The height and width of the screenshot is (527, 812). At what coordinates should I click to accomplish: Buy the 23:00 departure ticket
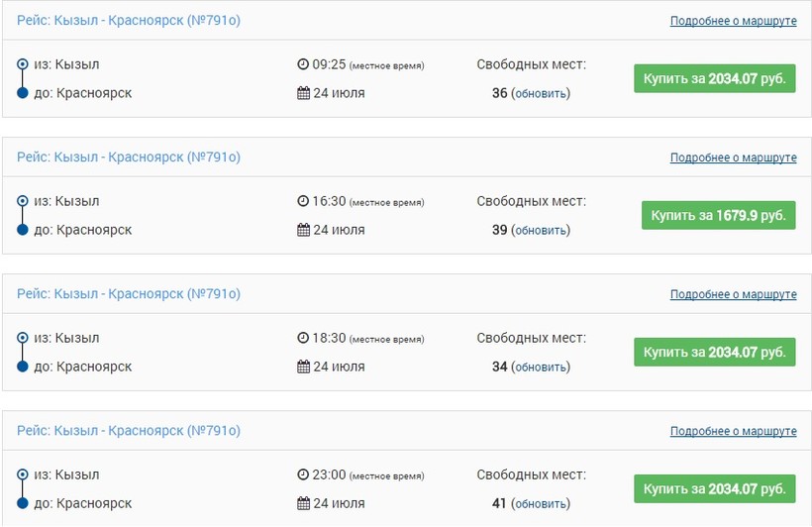[x=714, y=488]
